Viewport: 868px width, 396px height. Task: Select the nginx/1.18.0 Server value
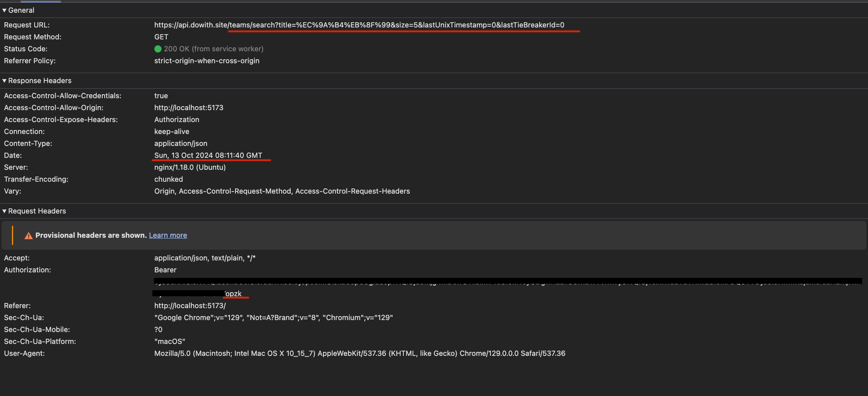tap(190, 167)
